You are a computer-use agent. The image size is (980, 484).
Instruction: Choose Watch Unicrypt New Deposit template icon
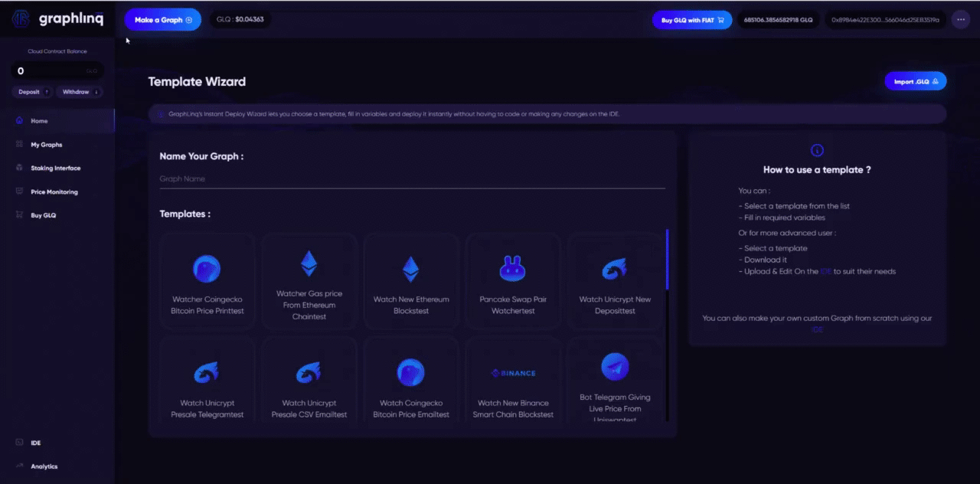coord(615,269)
